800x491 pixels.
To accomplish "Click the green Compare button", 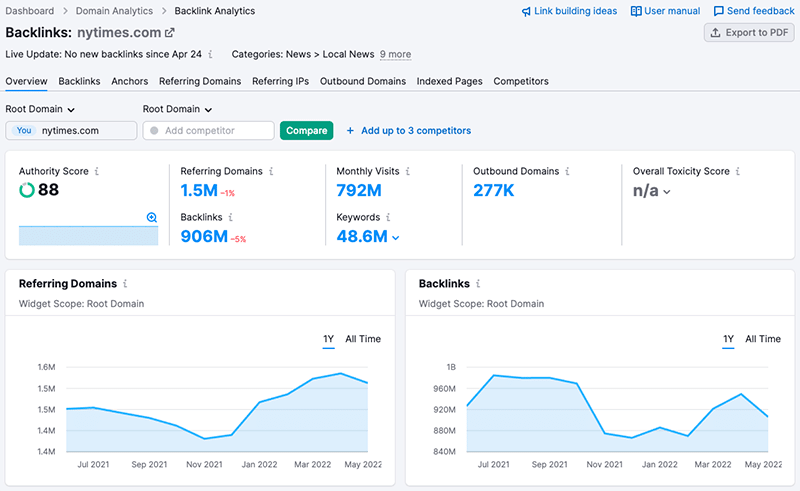I will 307,131.
